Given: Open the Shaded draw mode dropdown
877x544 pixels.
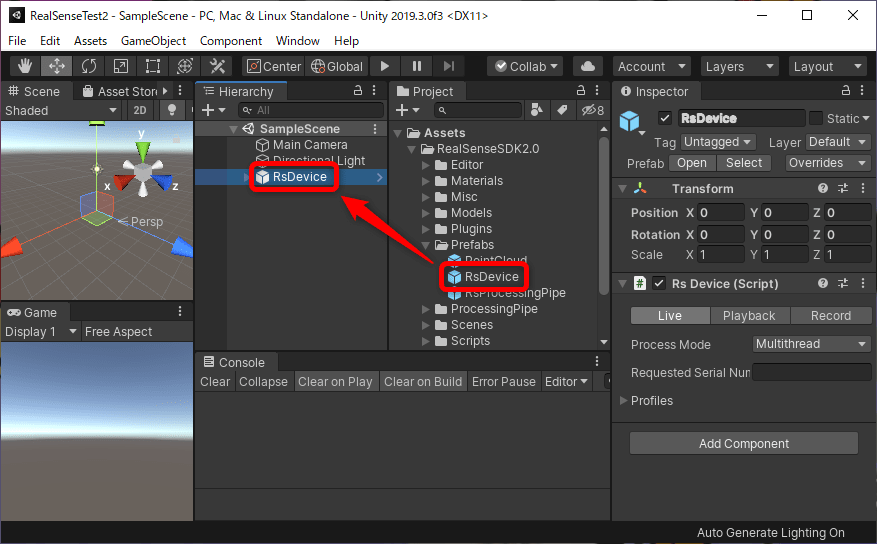Looking at the screenshot, I should tap(60, 110).
